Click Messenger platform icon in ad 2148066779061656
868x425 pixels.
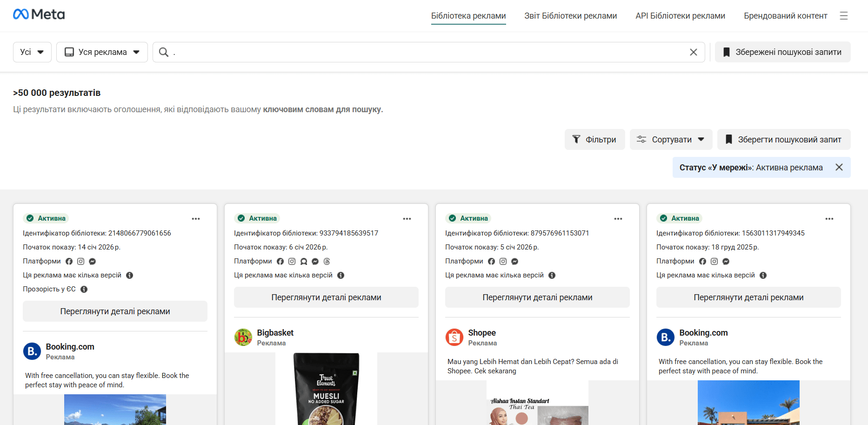tap(93, 262)
